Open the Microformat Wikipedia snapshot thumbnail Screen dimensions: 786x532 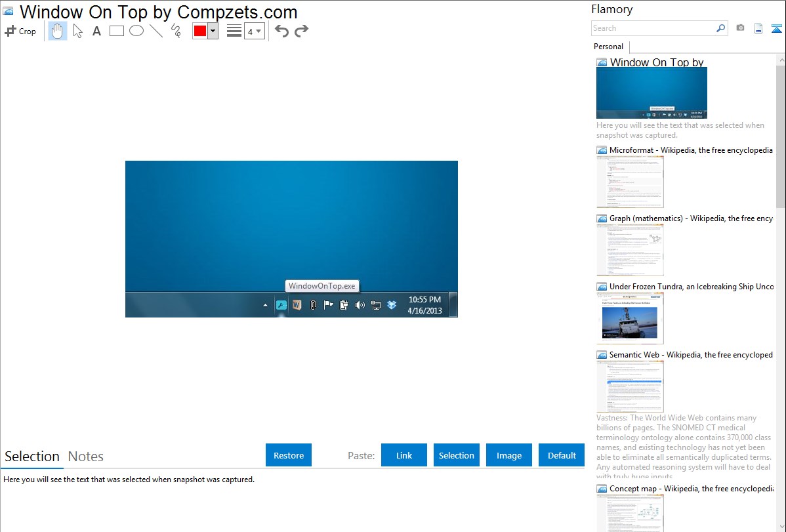630,182
